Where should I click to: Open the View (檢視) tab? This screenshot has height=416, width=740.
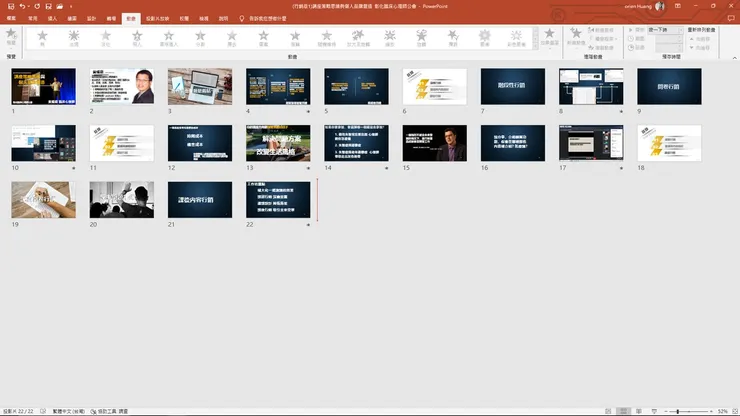click(204, 18)
